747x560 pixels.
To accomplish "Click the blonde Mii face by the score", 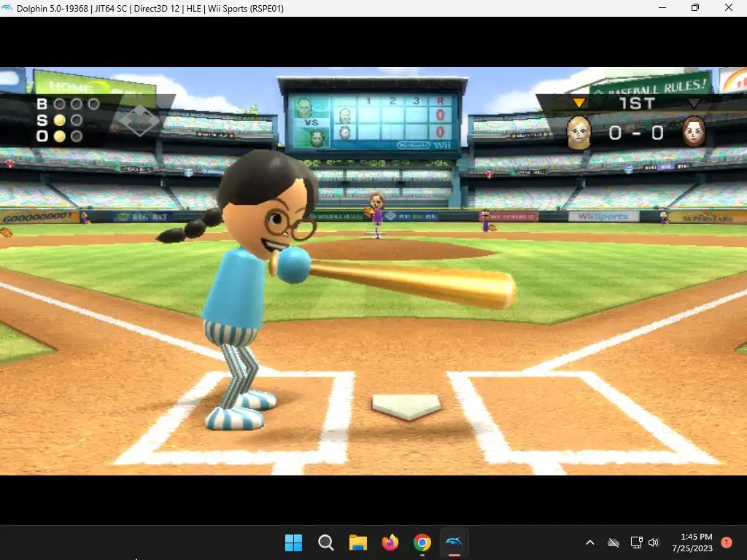I will coord(578,133).
